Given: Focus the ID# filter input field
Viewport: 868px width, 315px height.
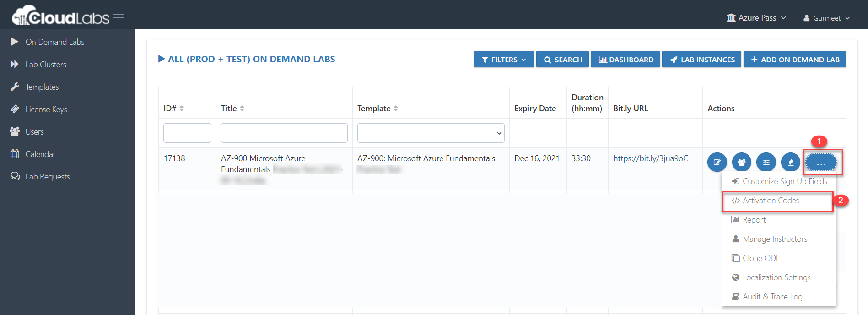Looking at the screenshot, I should [x=187, y=133].
